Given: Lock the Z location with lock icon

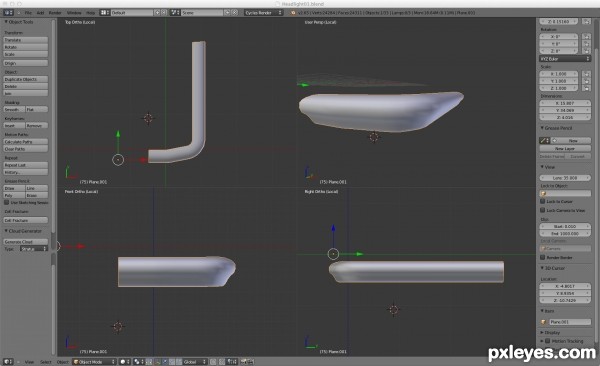Looking at the screenshot, I should [586, 21].
